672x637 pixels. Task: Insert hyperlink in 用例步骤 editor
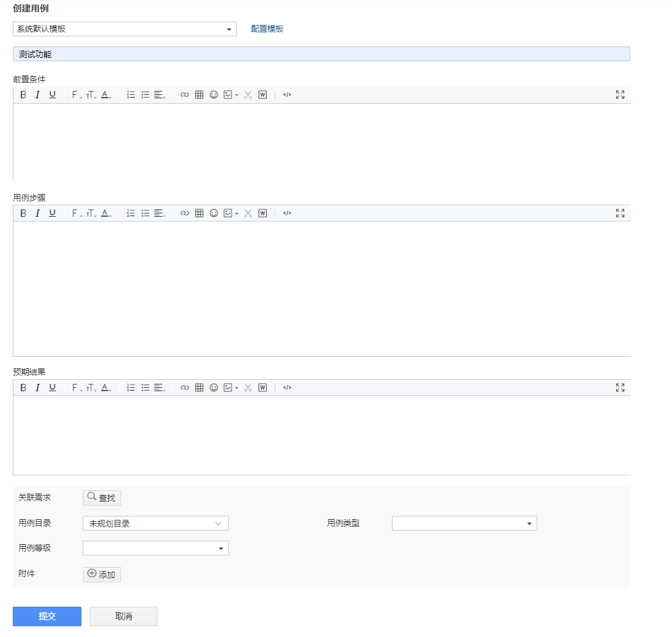click(x=184, y=213)
